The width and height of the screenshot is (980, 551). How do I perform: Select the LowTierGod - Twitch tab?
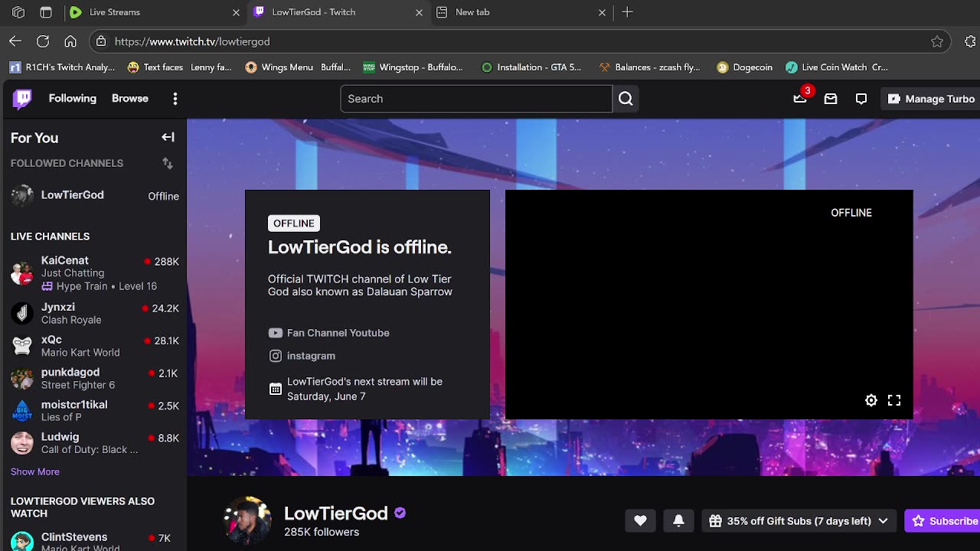pyautogui.click(x=338, y=12)
